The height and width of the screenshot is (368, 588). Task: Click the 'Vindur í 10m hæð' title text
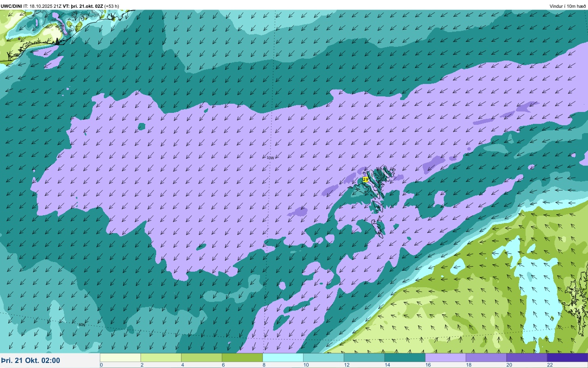point(568,6)
